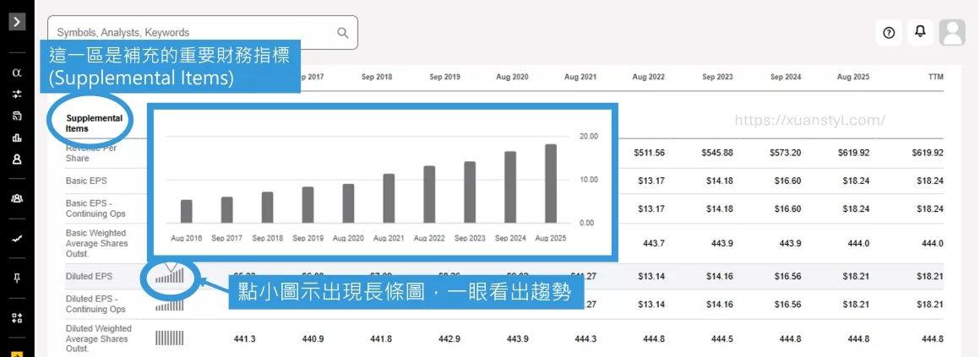This screenshot has width=980, height=357.
Task: Click Diluted Weighted Shares value 441.8
Action: click(381, 339)
